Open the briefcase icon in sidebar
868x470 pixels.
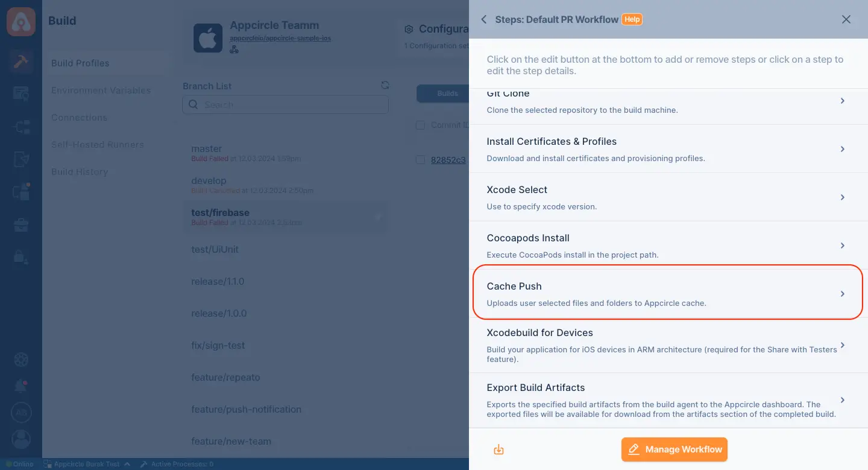point(21,225)
